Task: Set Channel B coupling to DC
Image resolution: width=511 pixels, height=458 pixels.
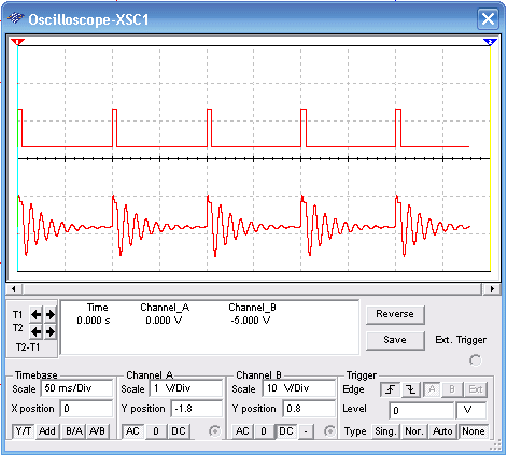Action: tap(286, 431)
